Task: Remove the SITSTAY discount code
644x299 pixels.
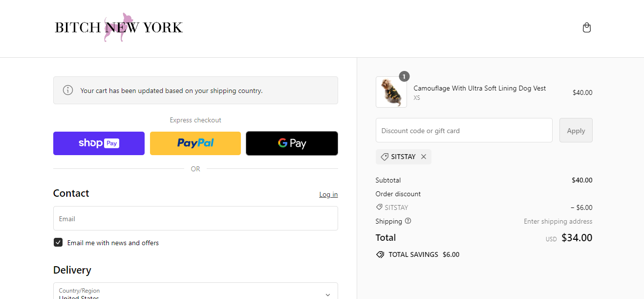Action: 424,157
